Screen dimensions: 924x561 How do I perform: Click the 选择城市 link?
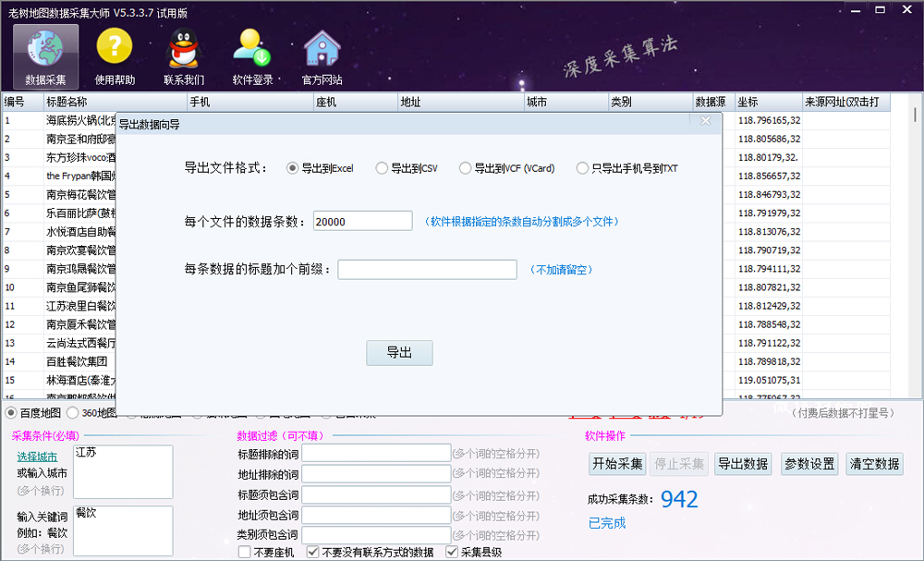click(x=38, y=457)
